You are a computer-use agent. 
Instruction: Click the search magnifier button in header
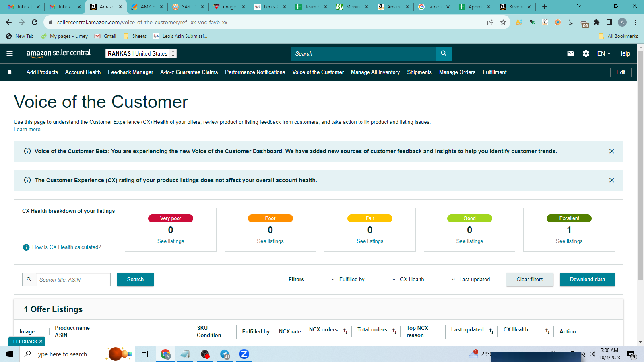coord(444,53)
